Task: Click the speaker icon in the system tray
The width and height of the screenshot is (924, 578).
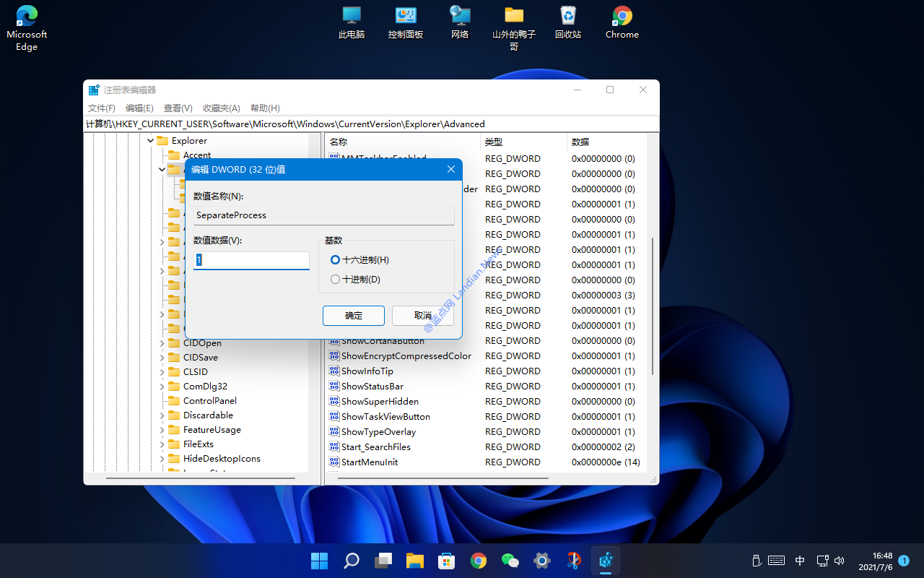Action: click(x=840, y=560)
